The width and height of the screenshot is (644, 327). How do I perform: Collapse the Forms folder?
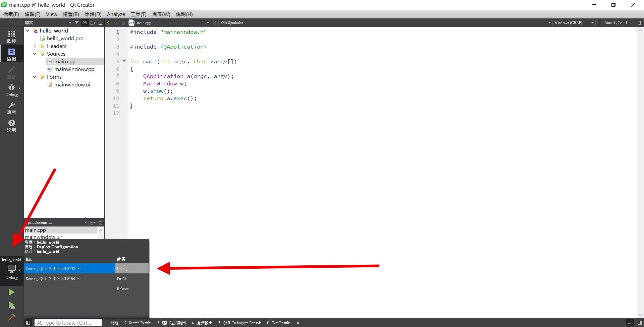click(35, 77)
